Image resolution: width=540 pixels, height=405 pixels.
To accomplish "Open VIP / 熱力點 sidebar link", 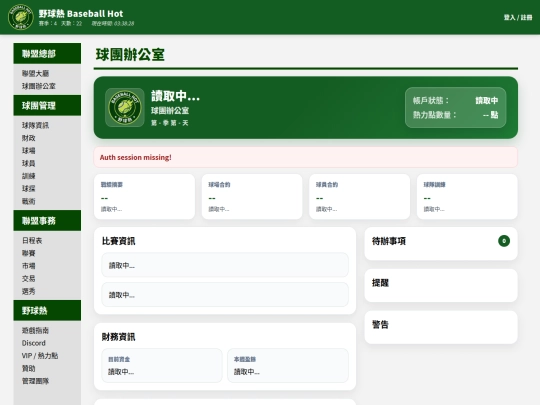I will tap(40, 356).
